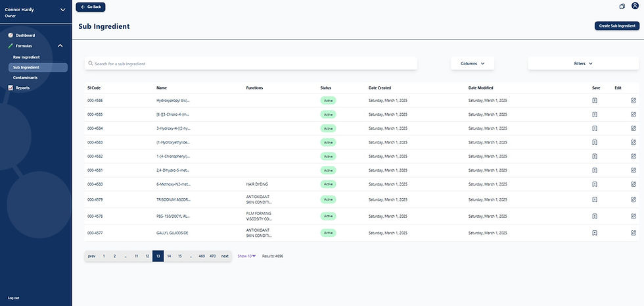Save the PEG-150/DECYL row bookmark icon

(x=594, y=216)
